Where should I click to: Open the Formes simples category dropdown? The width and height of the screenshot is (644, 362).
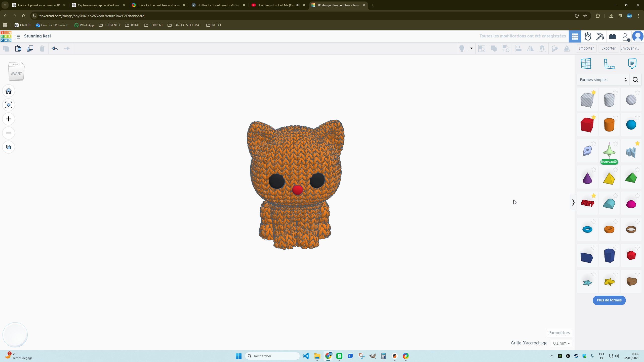pos(603,79)
